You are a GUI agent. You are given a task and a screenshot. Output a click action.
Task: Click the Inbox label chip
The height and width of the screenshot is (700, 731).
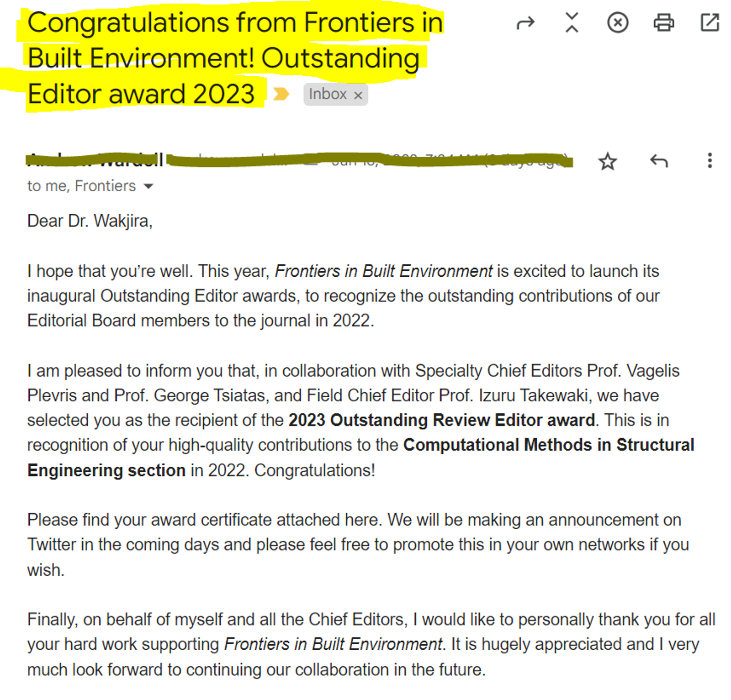328,94
